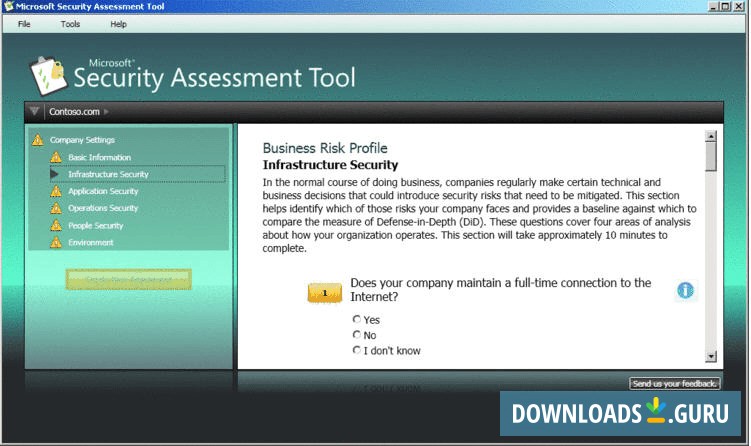Expand the arrow after Contoso.com breadcrumb
751x446 pixels.
pos(106,112)
